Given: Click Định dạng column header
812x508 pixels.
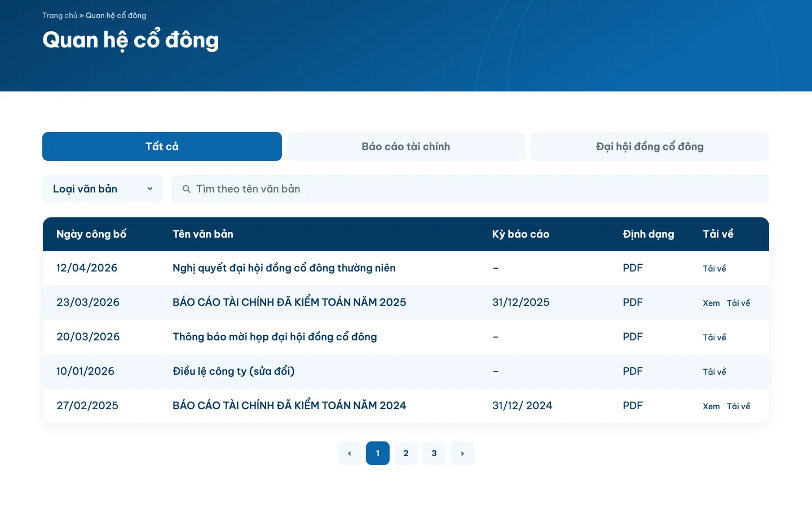Looking at the screenshot, I should [x=648, y=234].
